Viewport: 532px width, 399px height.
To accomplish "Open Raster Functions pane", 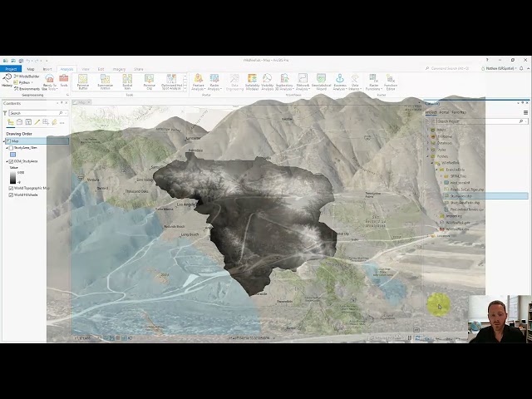I will 373,82.
